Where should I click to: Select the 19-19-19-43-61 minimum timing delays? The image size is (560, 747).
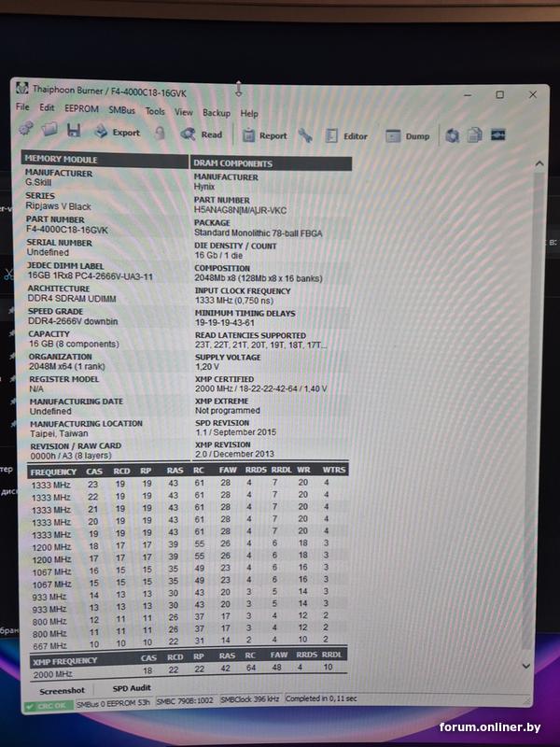(x=225, y=322)
